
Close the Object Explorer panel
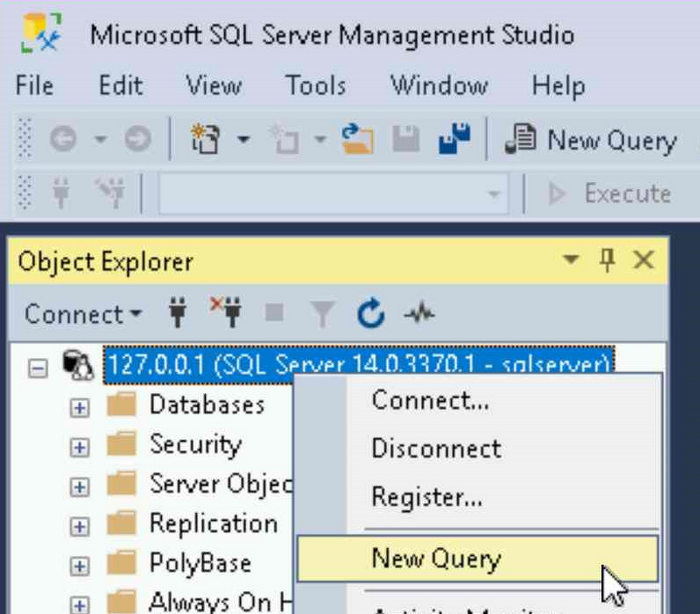pyautogui.click(x=643, y=260)
